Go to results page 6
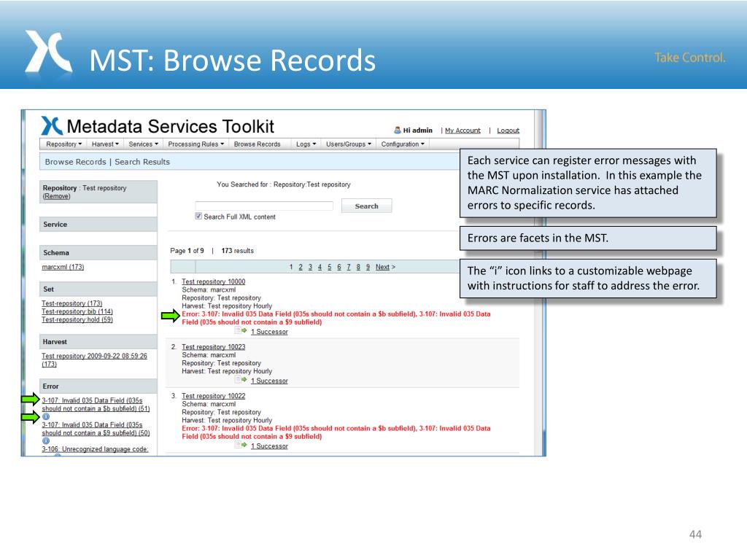Viewport: 747px width, 560px height. coord(339,267)
